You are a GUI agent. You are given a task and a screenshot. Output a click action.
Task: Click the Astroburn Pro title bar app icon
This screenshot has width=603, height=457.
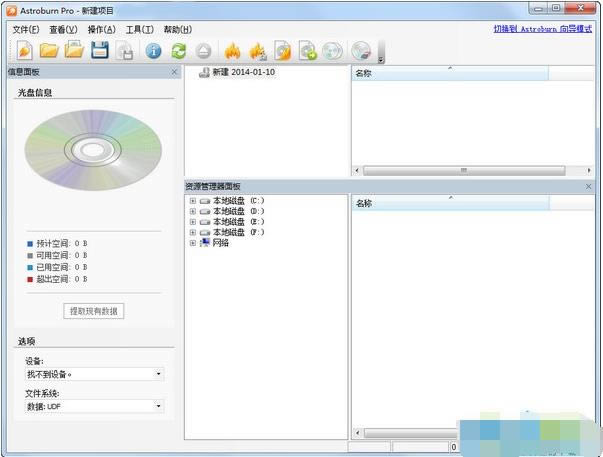click(x=12, y=10)
